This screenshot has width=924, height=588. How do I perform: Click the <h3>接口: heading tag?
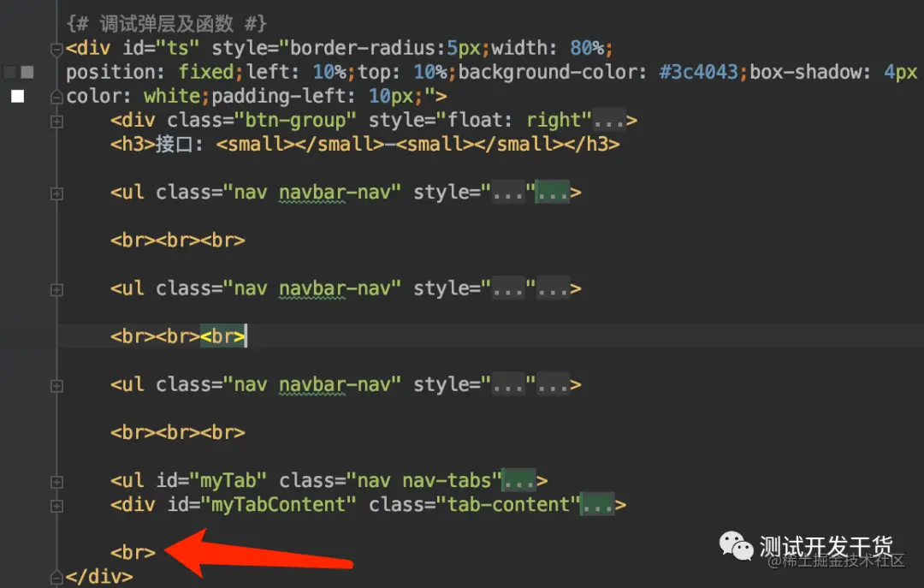point(157,146)
